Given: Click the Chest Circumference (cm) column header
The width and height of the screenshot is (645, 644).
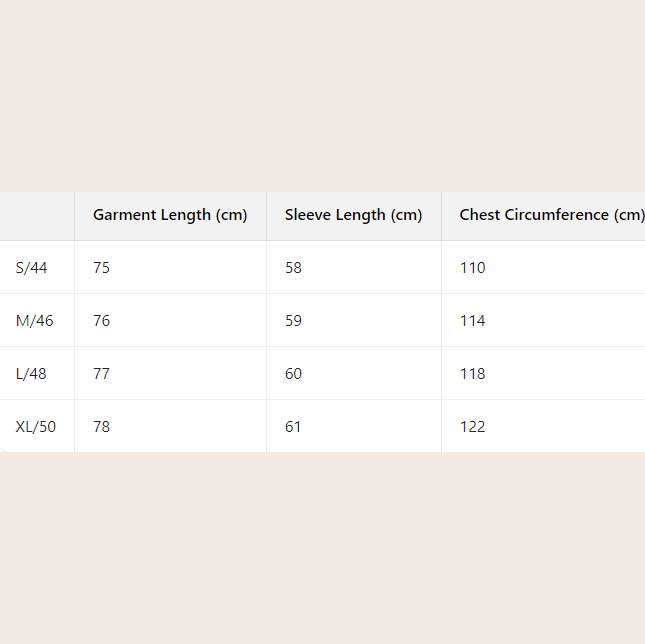Looking at the screenshot, I should tap(551, 215).
